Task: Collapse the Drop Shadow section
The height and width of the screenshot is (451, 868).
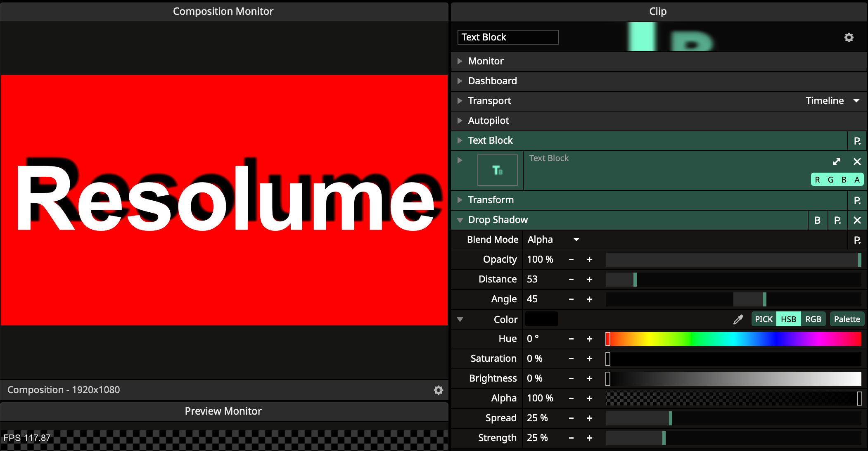Action: coord(460,220)
